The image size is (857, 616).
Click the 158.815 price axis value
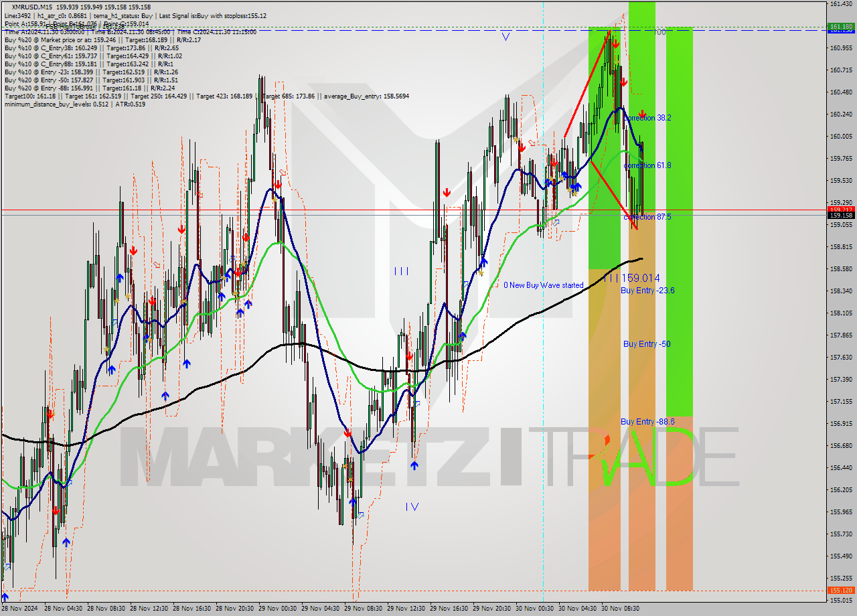[841, 247]
